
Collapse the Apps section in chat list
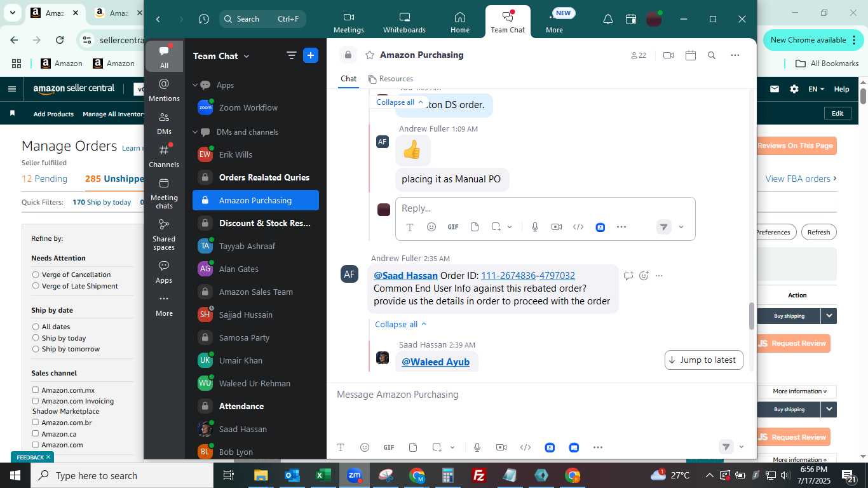click(x=196, y=85)
